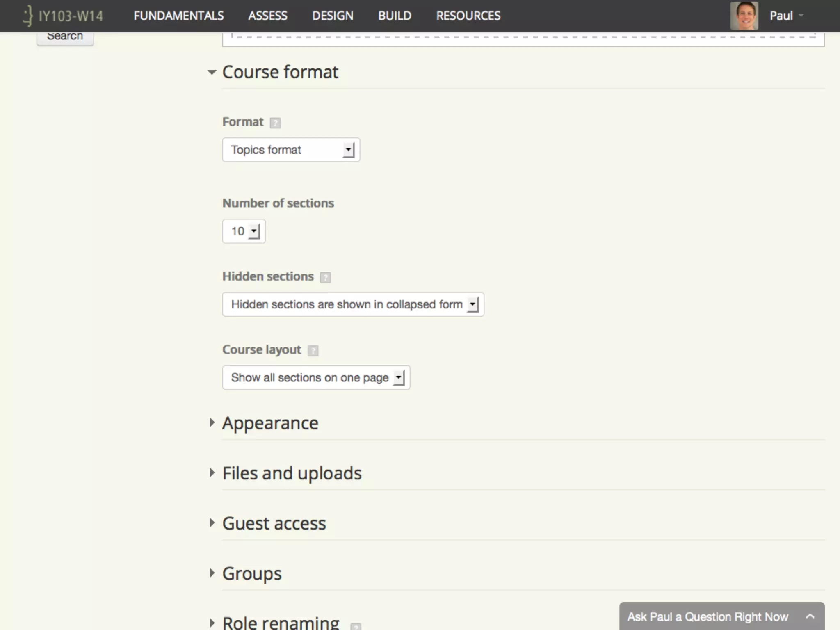Viewport: 840px width, 630px height.
Task: Click help icon beside Hidden sections
Action: pos(325,277)
